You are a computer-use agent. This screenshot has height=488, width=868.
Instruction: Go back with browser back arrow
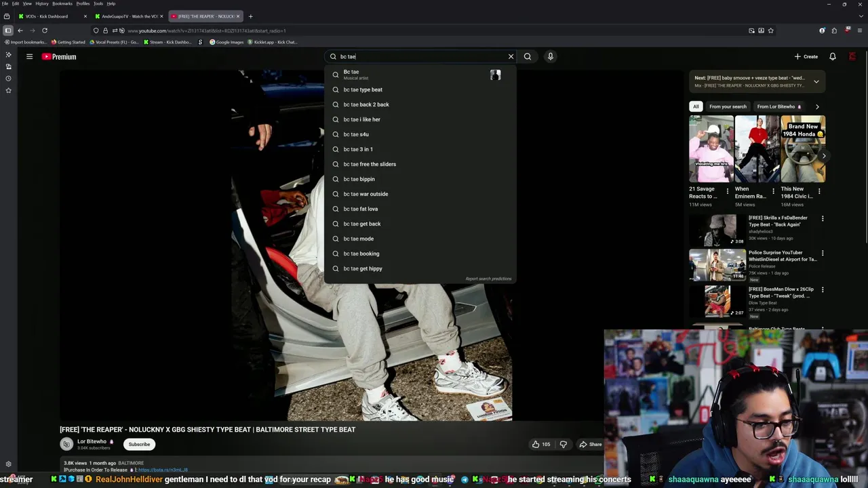(x=20, y=30)
